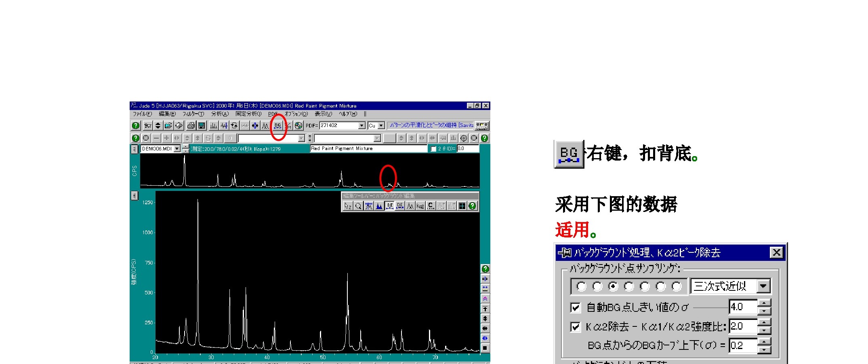This screenshot has height=364, width=868.
Task: Open the 分析(A) menu
Action: coord(220,114)
